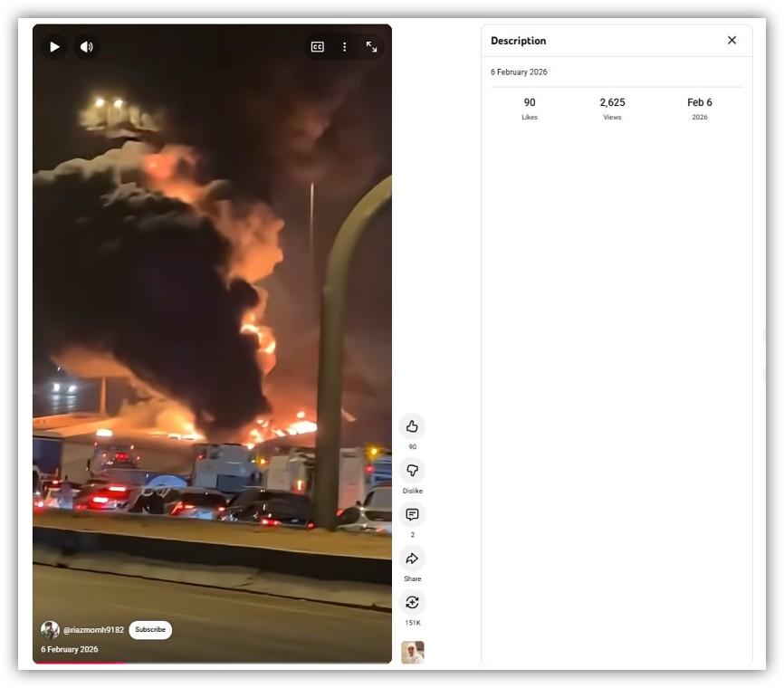Open the three-dot more options menu

click(x=344, y=47)
